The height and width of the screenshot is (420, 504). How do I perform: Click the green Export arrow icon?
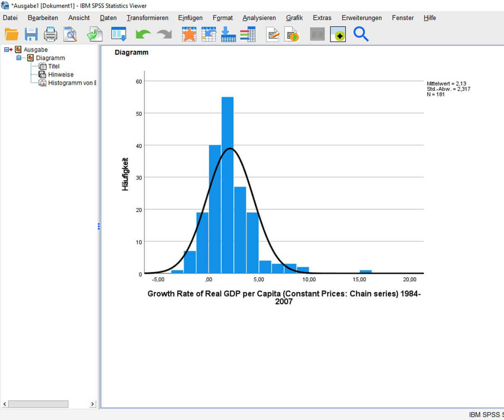click(x=94, y=34)
